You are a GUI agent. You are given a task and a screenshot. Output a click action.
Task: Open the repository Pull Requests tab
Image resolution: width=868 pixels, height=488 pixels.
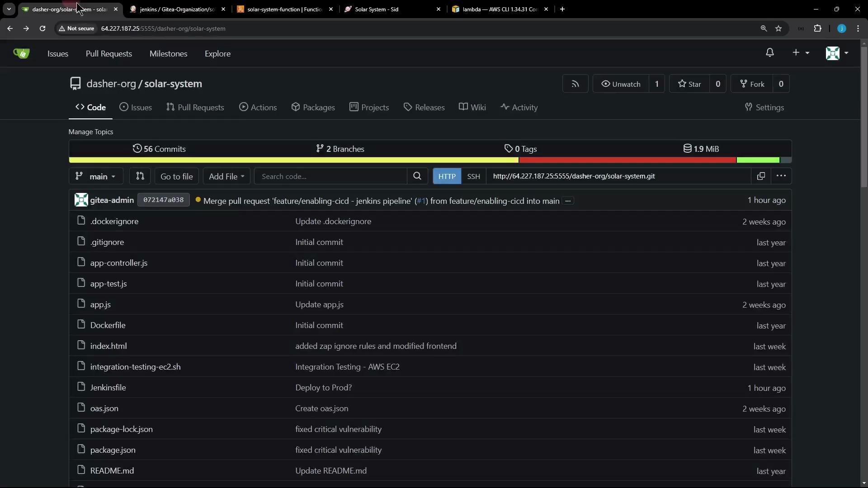pos(195,108)
